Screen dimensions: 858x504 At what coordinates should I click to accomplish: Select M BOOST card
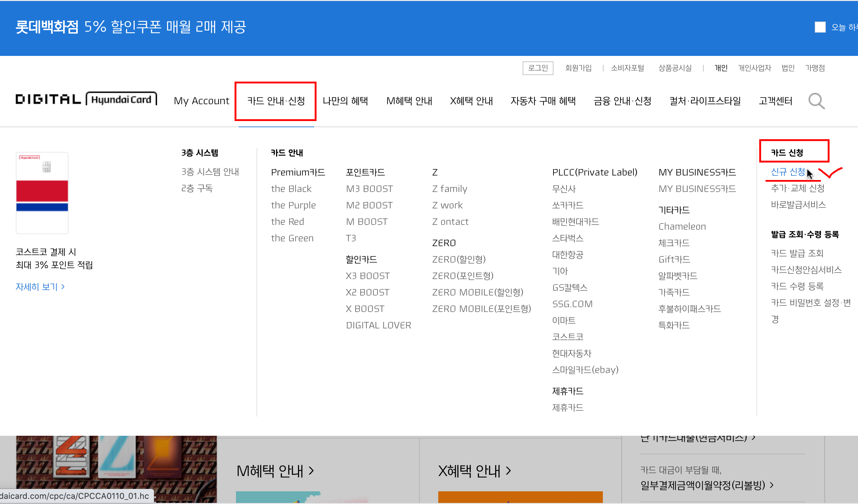(x=367, y=221)
